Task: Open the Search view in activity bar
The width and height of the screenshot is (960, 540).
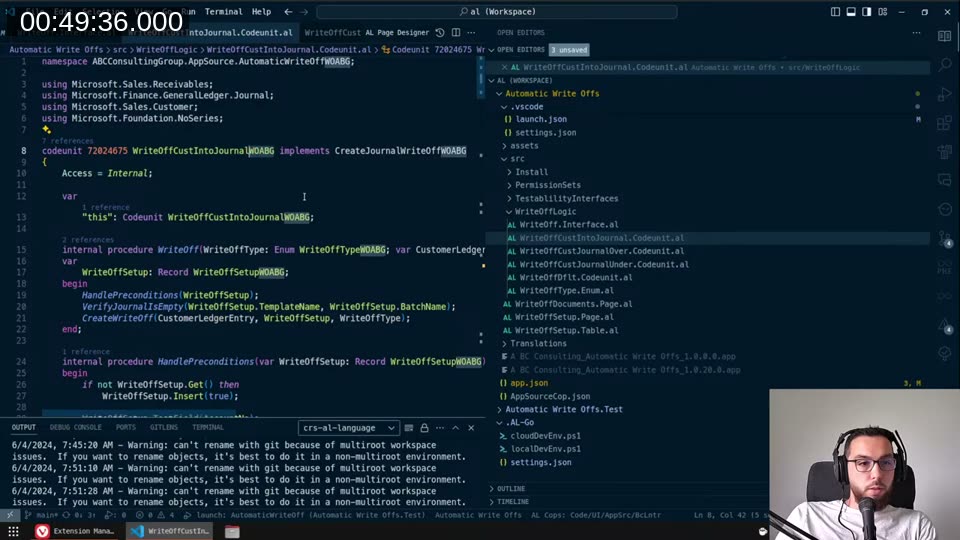Action: [945, 64]
